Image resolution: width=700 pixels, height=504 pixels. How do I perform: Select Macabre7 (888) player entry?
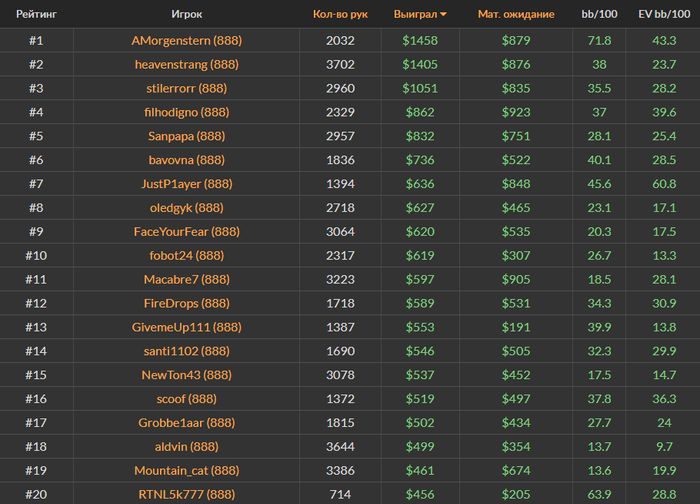point(186,279)
